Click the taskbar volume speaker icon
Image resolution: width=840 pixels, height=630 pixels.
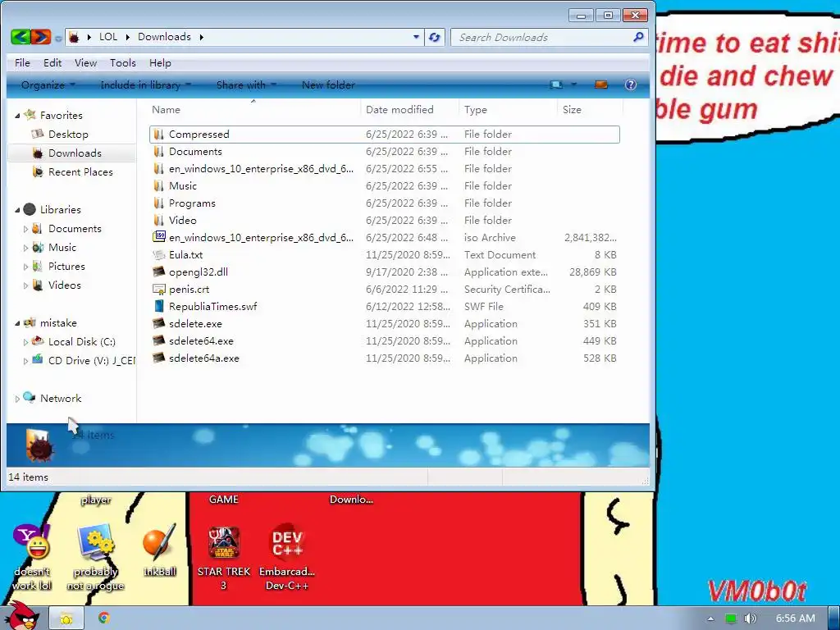coord(750,619)
